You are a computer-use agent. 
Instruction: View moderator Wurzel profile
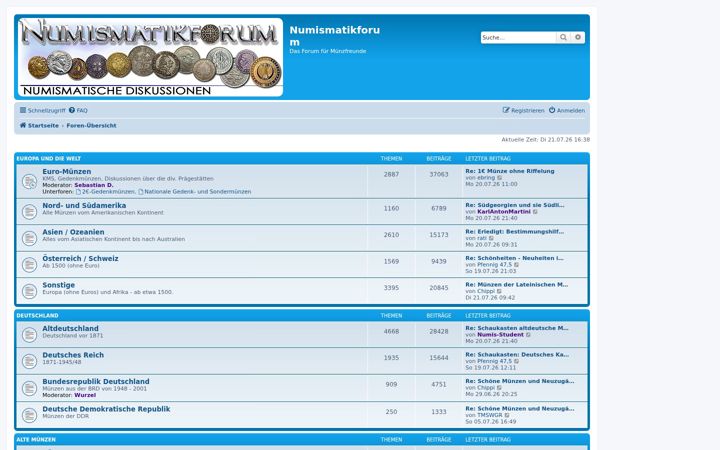tap(85, 395)
